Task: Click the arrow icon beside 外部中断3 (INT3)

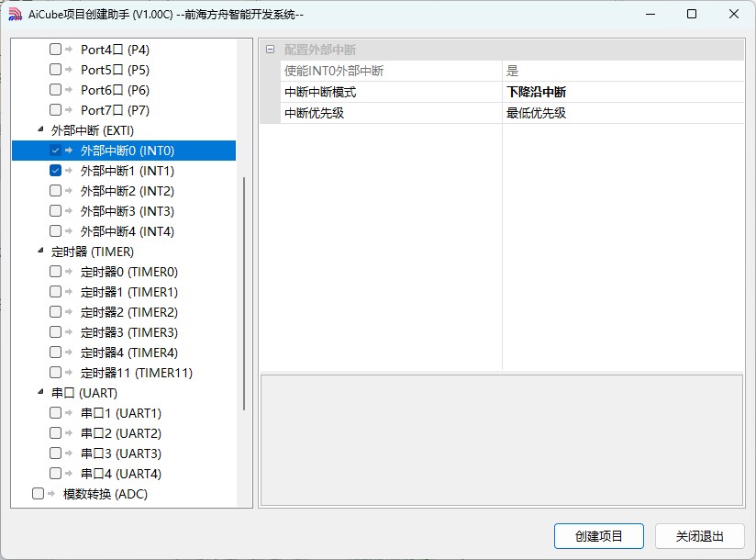Action: 69,211
